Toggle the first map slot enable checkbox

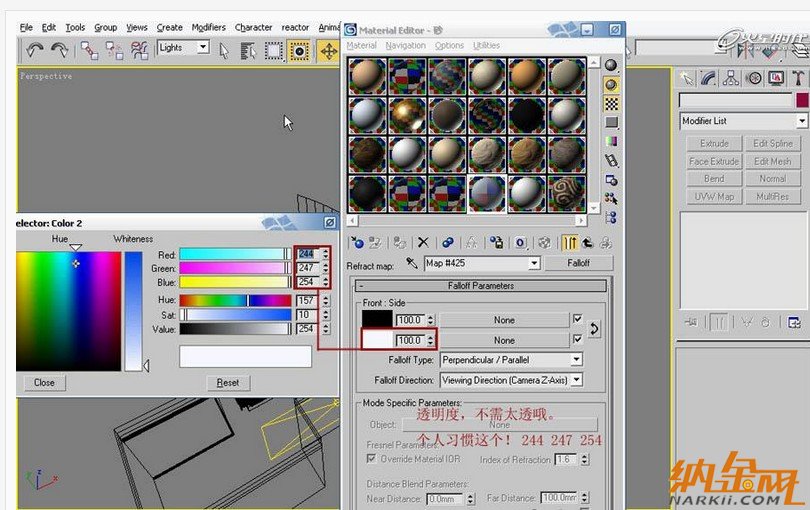click(x=577, y=319)
